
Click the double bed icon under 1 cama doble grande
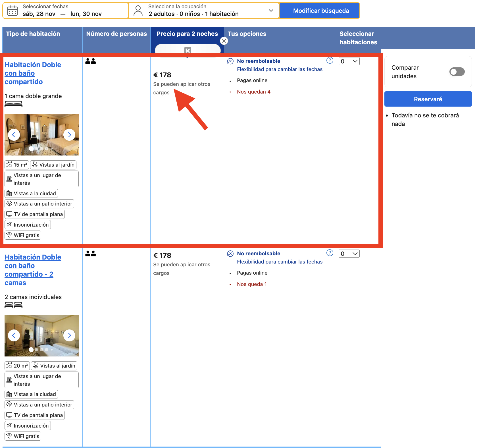point(13,104)
